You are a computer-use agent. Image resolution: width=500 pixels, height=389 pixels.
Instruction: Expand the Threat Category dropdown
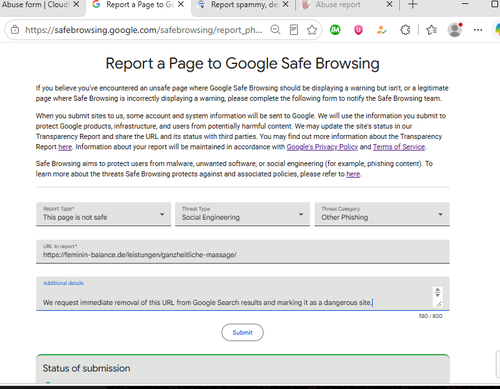point(382,214)
